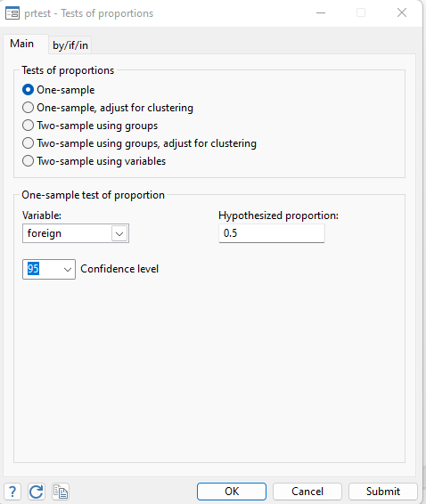Image resolution: width=426 pixels, height=504 pixels.
Task: Minimize the prtest dialog window
Action: pos(321,12)
